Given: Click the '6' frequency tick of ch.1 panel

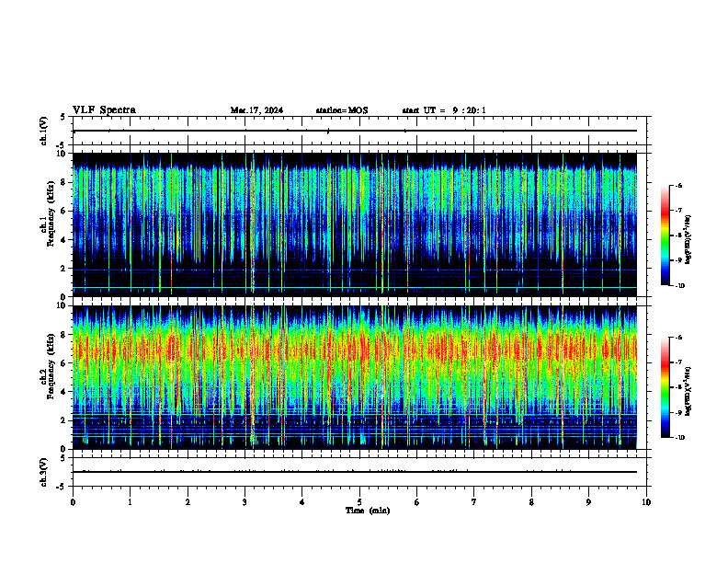Looking at the screenshot, I should point(63,211).
